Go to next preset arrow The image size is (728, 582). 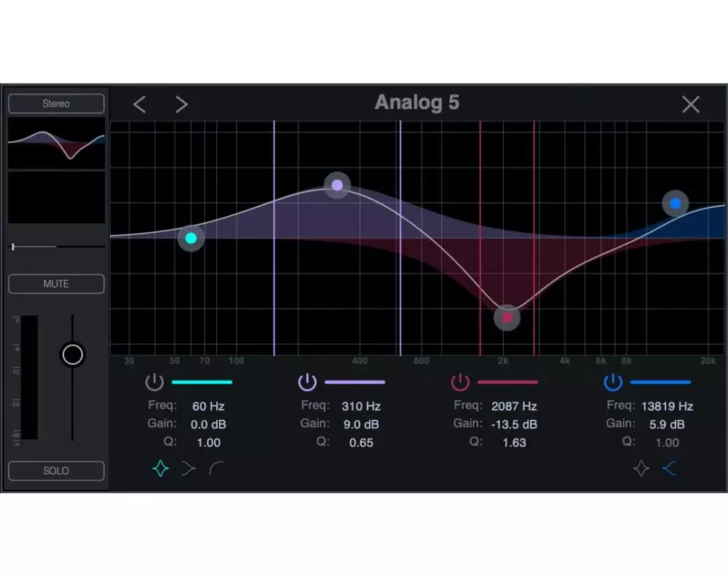pyautogui.click(x=181, y=104)
